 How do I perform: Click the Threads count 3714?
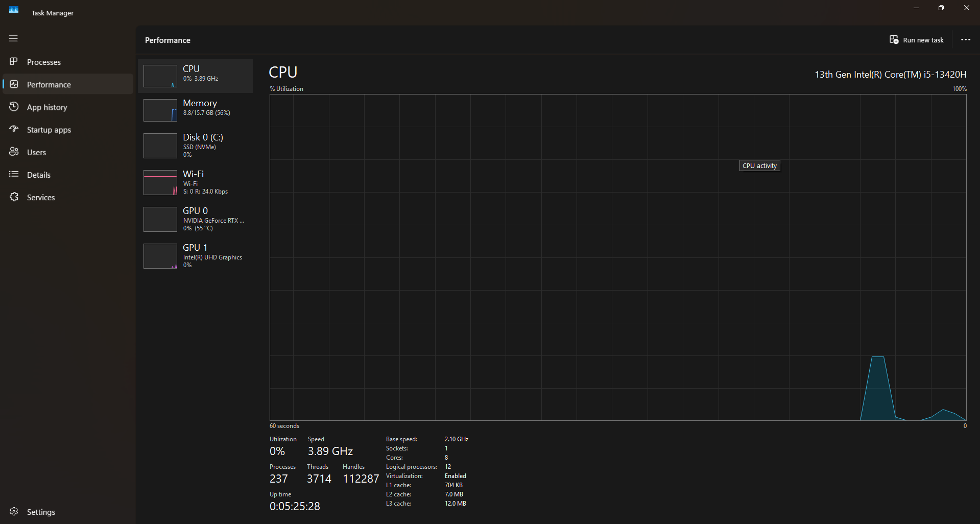319,479
